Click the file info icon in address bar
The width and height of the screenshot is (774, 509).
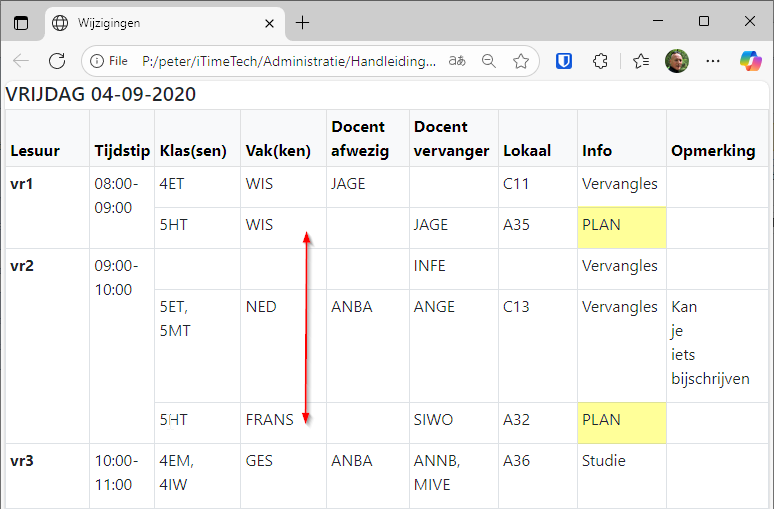97,61
